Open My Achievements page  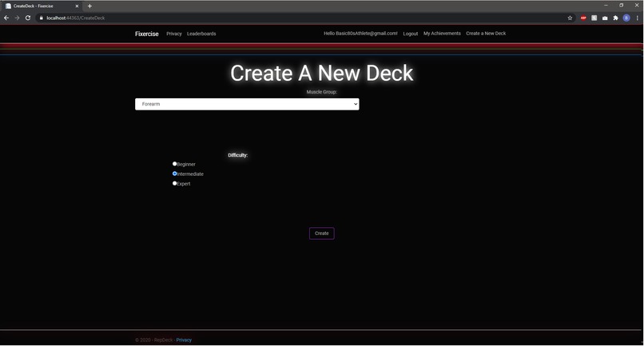click(x=442, y=34)
